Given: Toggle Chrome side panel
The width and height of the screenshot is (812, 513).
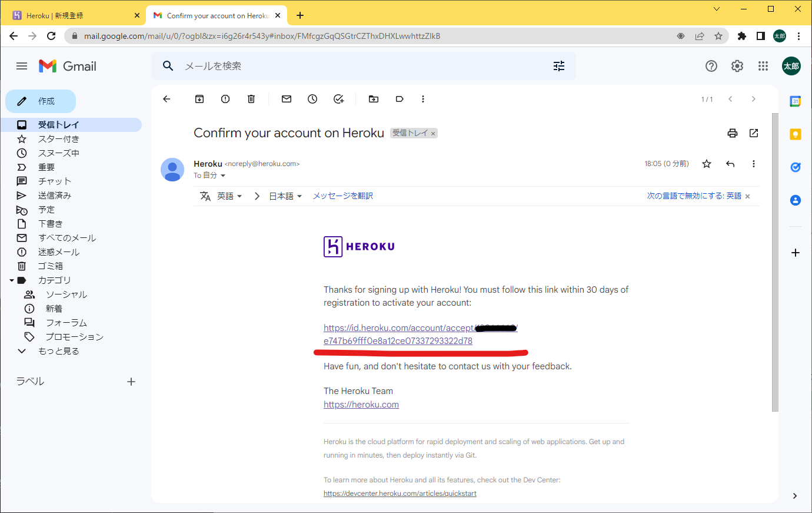Looking at the screenshot, I should [x=761, y=36].
